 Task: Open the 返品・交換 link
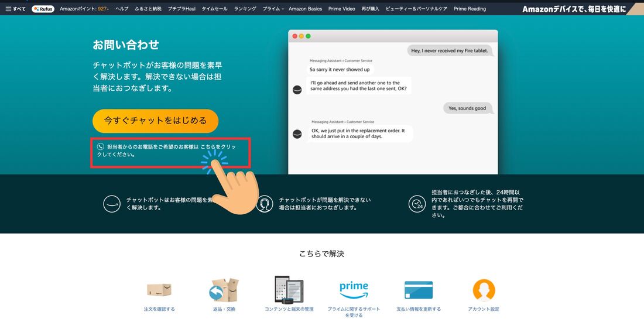tap(225, 309)
